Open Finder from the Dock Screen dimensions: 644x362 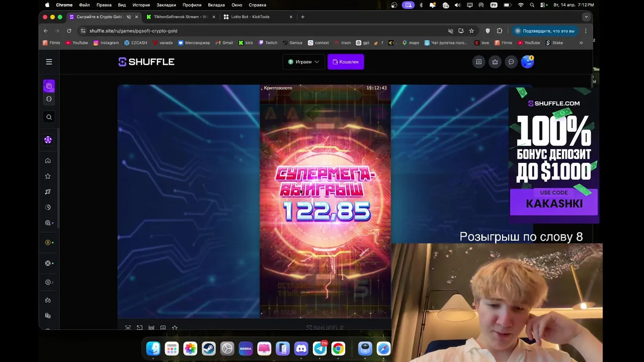click(153, 348)
